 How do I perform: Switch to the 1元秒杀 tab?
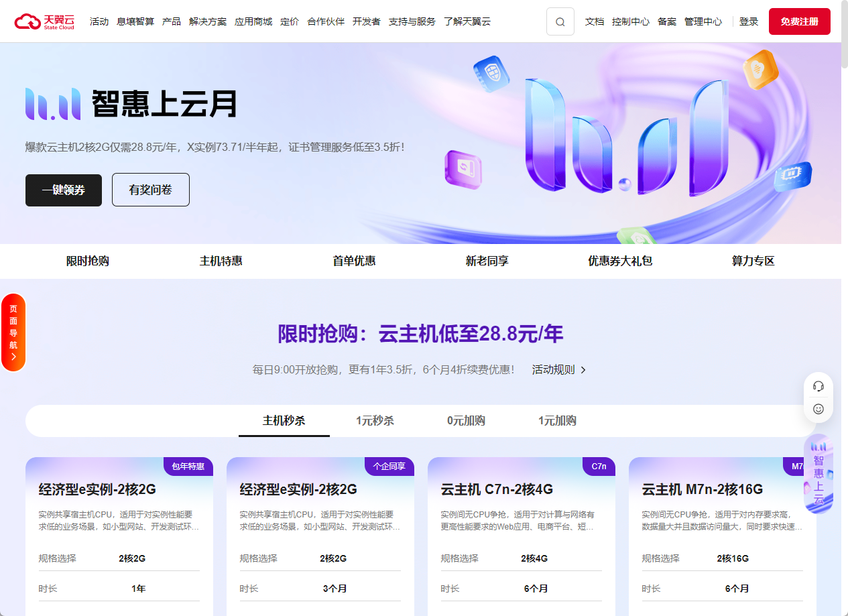click(x=375, y=421)
